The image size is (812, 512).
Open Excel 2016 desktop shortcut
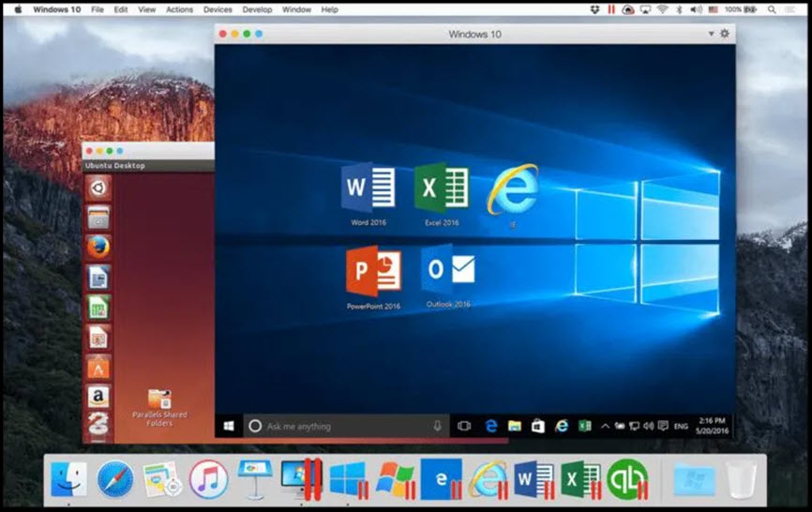pyautogui.click(x=442, y=194)
